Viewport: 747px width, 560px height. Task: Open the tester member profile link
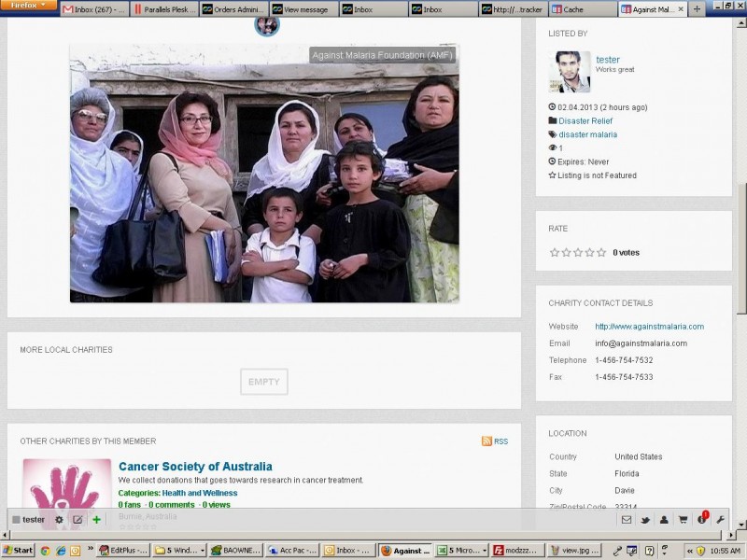(x=608, y=60)
